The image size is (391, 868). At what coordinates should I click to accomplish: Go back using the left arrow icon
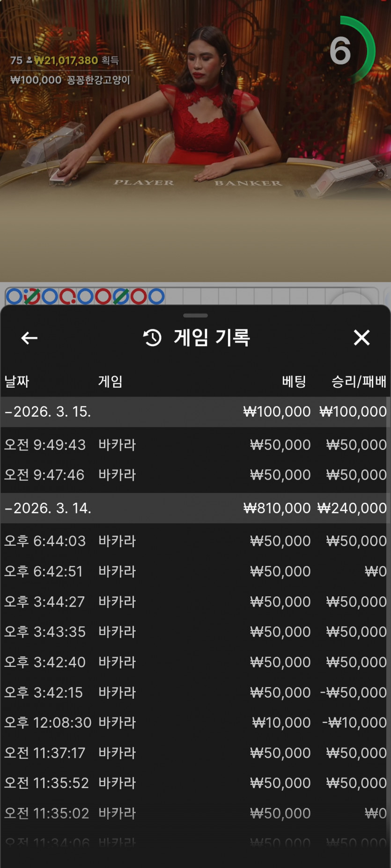29,338
